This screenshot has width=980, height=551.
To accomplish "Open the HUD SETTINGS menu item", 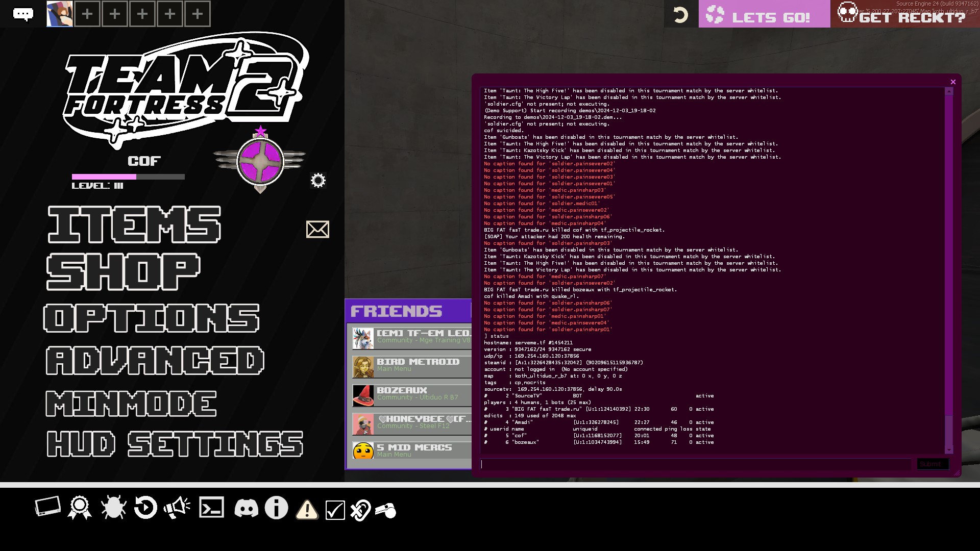I will (175, 444).
